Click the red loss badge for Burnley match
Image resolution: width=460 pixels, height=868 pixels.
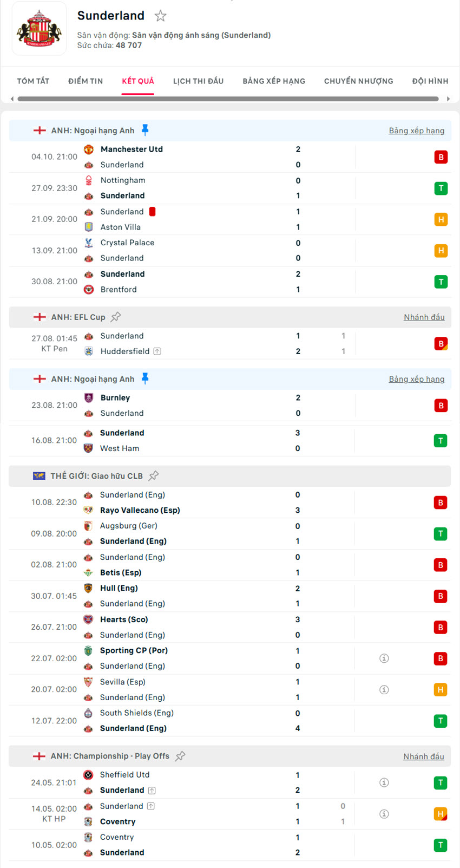point(441,406)
